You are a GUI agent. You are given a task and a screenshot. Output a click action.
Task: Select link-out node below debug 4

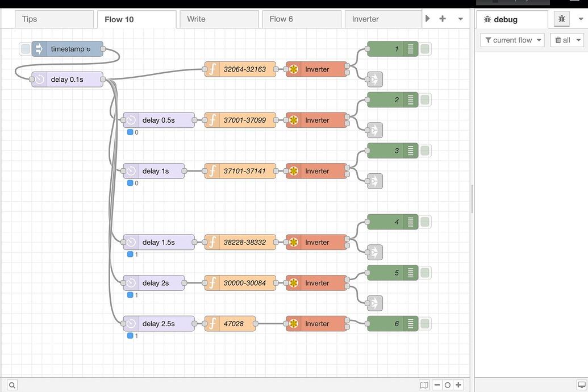(374, 252)
